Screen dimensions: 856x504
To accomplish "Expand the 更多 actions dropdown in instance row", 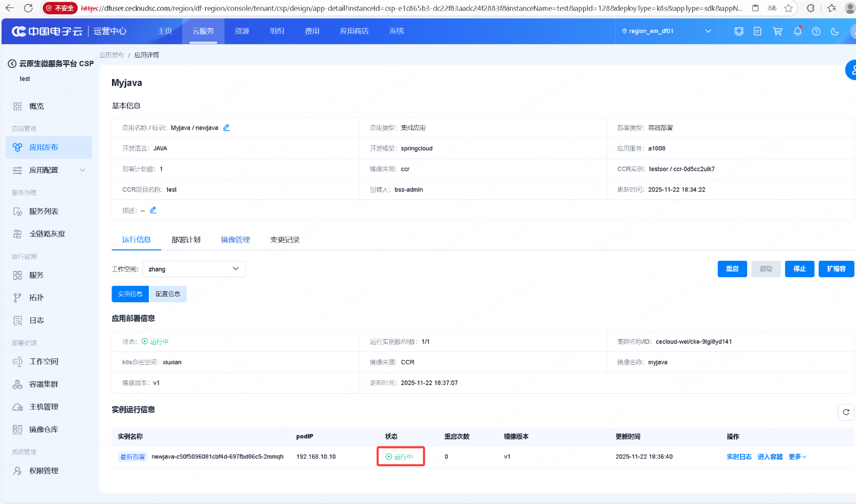I will click(x=797, y=457).
